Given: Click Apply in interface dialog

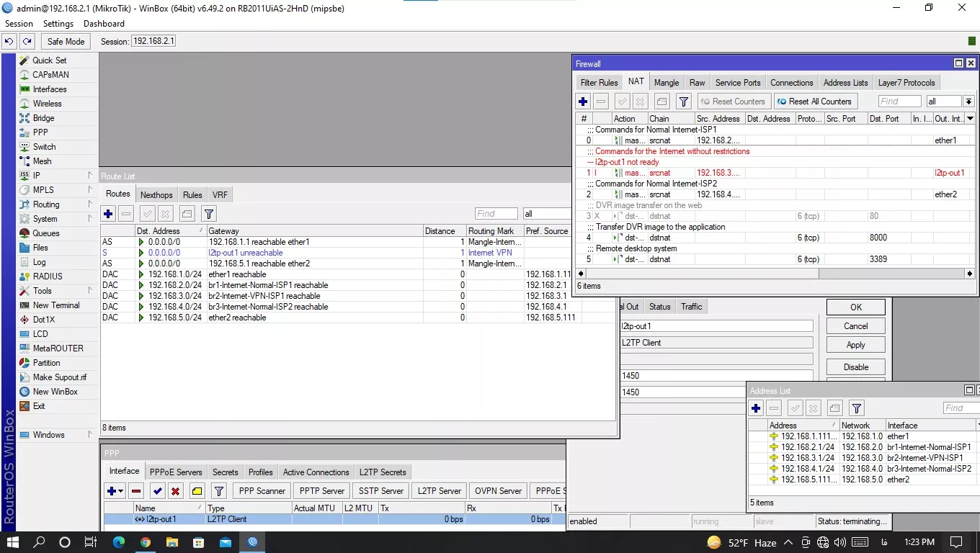Looking at the screenshot, I should tap(856, 346).
